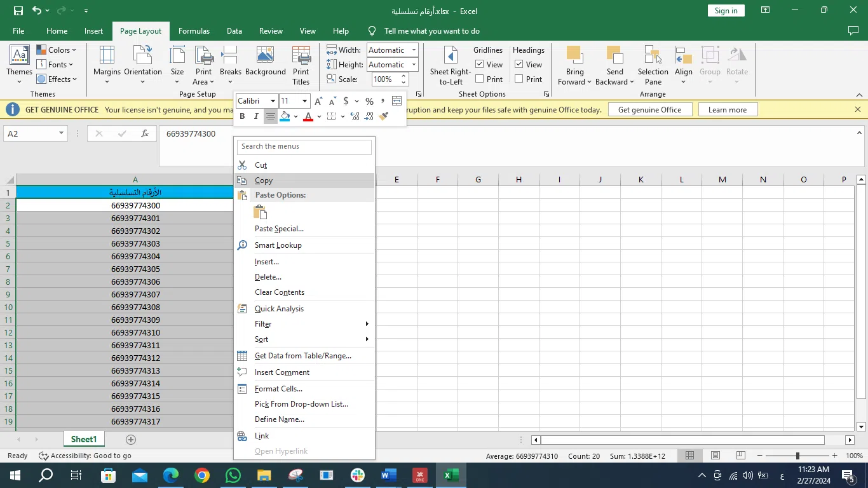Expand the font size dropdown in mini toolbar
The image size is (868, 488).
[304, 101]
